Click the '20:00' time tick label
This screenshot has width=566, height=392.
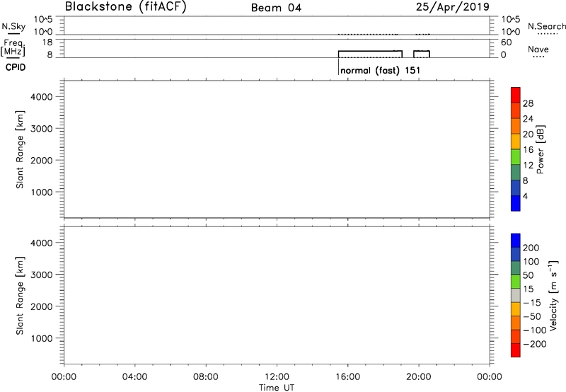[419, 377]
